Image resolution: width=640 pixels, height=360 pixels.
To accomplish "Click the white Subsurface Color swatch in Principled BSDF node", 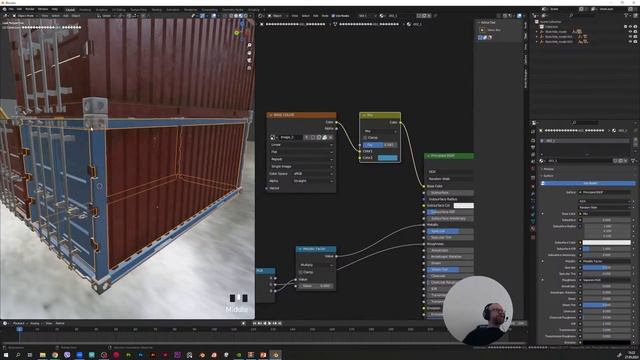I will pyautogui.click(x=464, y=206).
